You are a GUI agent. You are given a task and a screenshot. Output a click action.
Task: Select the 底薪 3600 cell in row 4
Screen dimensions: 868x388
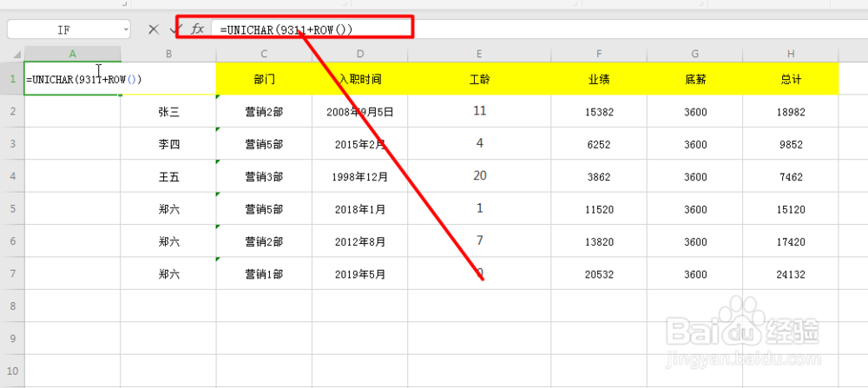click(x=694, y=176)
